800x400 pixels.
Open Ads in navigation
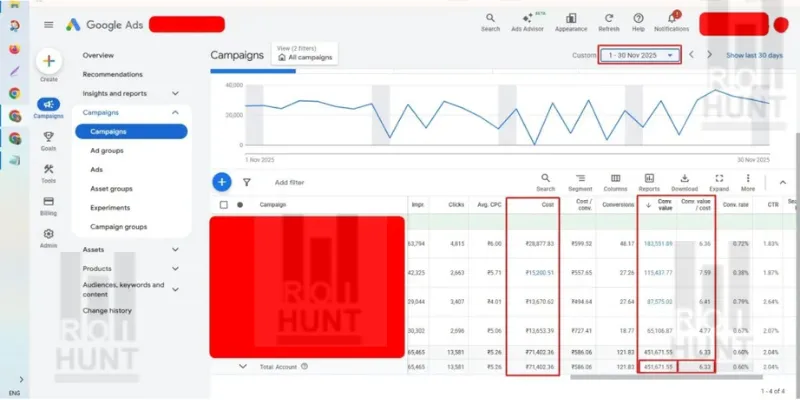click(96, 169)
